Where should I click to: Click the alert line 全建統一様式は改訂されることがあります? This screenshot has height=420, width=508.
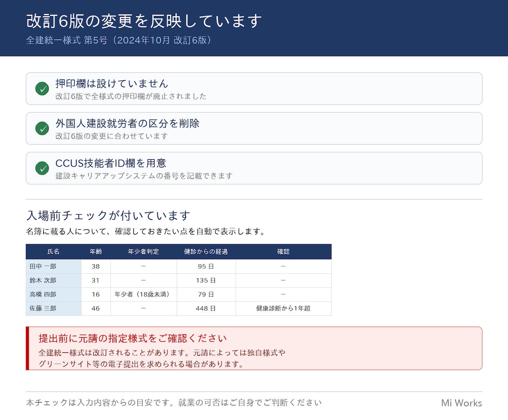coord(113,353)
